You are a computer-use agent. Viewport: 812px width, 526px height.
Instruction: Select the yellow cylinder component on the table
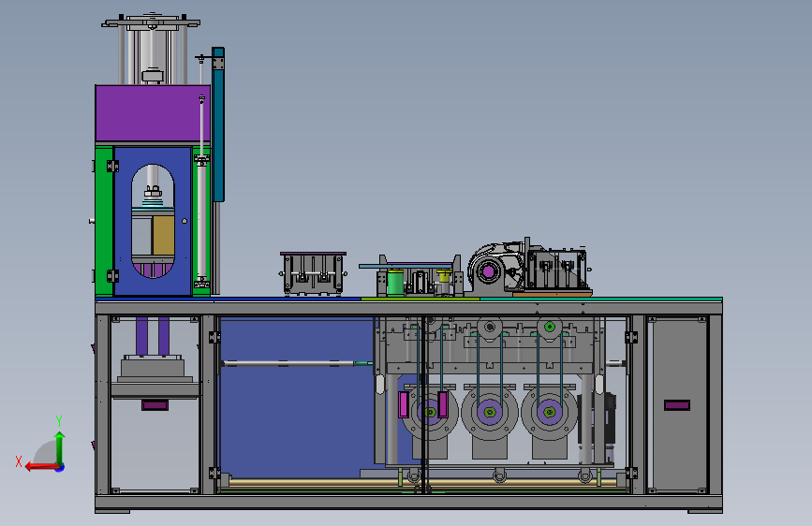[x=443, y=276]
